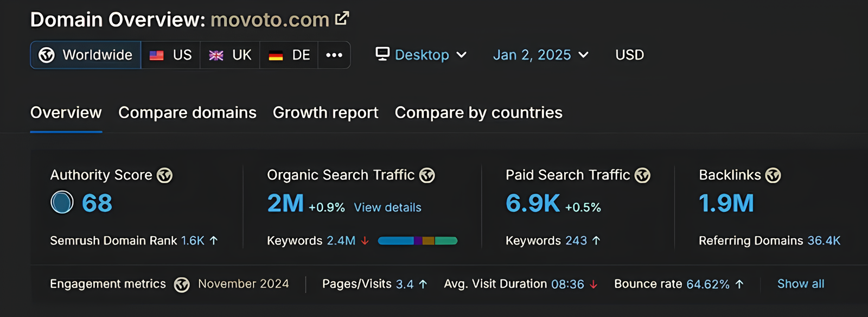Viewport: 868px width, 317px height.
Task: Click globe icon next to Backlinks
Action: 773,175
